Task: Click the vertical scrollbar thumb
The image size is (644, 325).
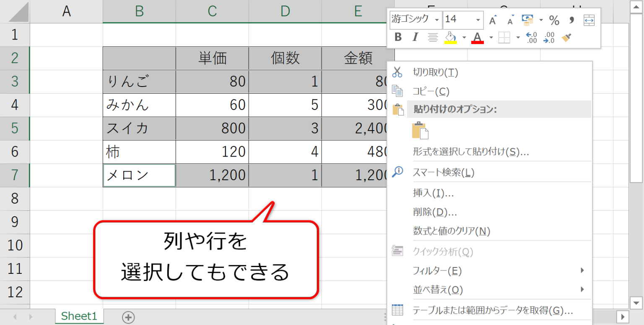Action: click(x=636, y=98)
